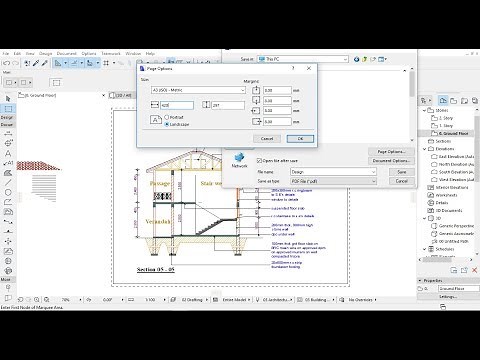The height and width of the screenshot is (360, 480).
Task: Toggle the 'Open file after save' checkbox
Action: coord(259,161)
